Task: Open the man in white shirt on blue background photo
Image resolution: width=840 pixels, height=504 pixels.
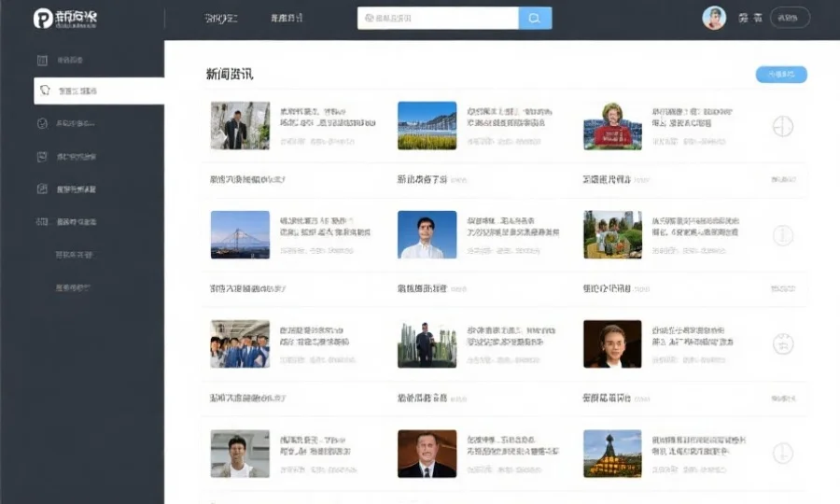Action: click(427, 234)
